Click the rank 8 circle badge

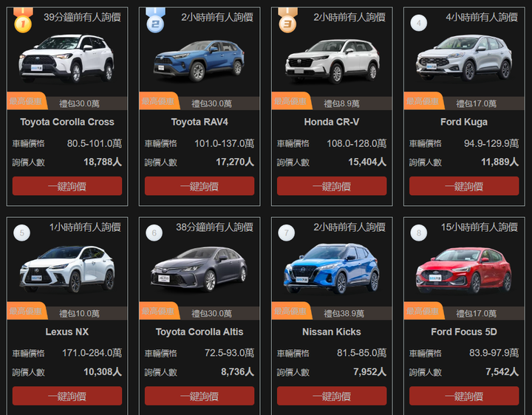419,233
